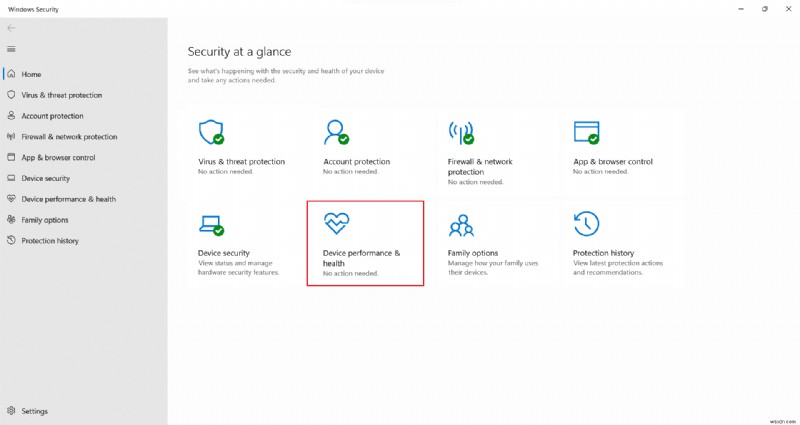Click the Virus & threat protection tile title
This screenshot has width=800, height=425.
(241, 162)
